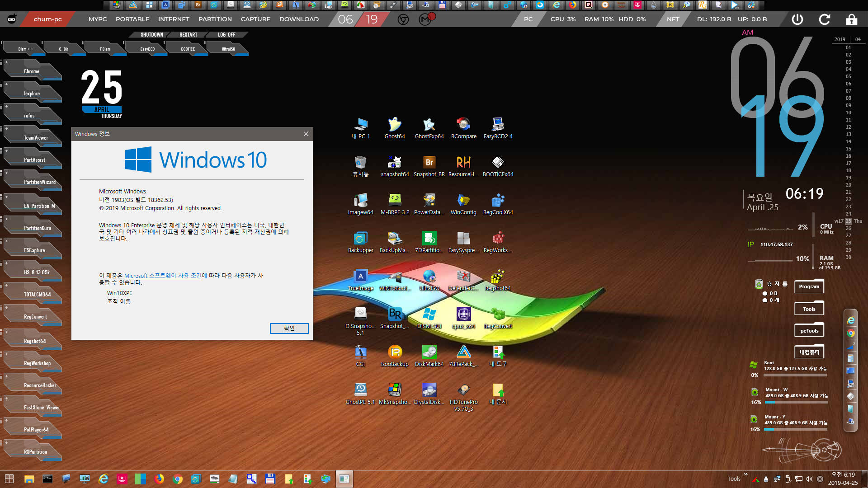Click the SHUTDOWN button

[151, 35]
